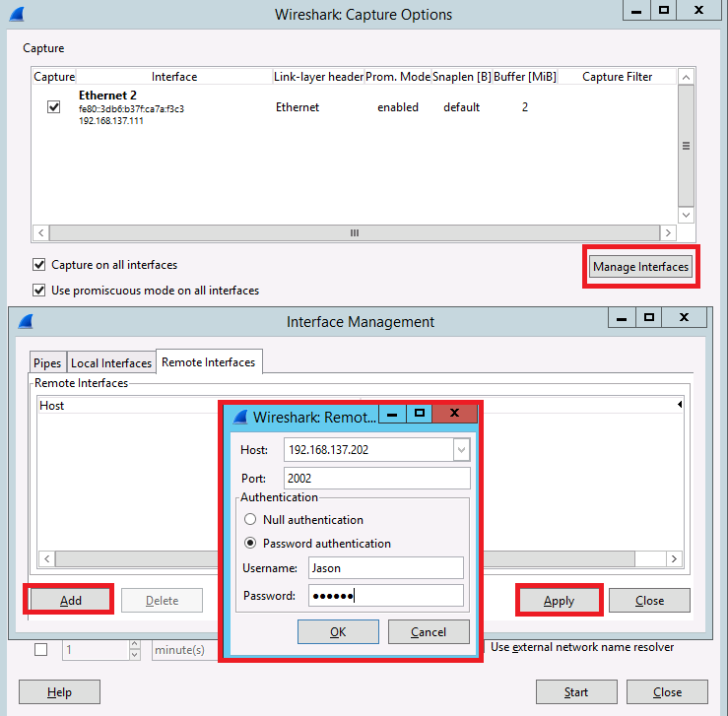Click interface list scroll right arrow
The height and width of the screenshot is (716, 728).
[x=668, y=233]
